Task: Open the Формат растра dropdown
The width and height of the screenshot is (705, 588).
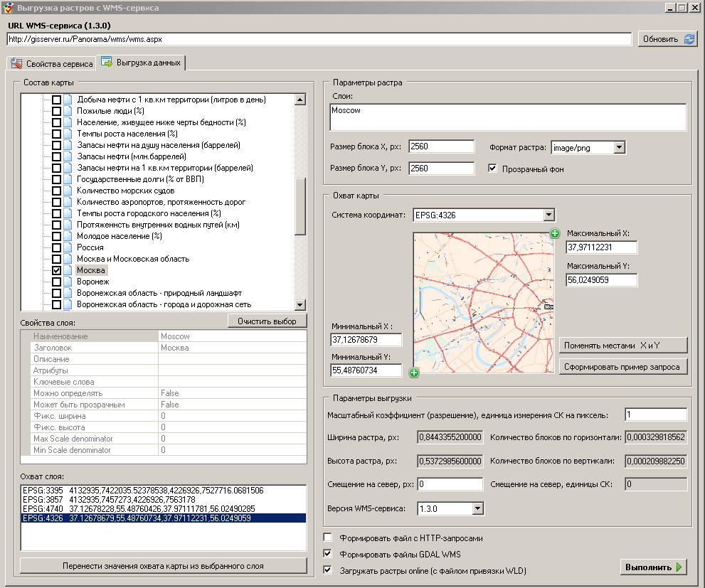Action: tap(619, 147)
